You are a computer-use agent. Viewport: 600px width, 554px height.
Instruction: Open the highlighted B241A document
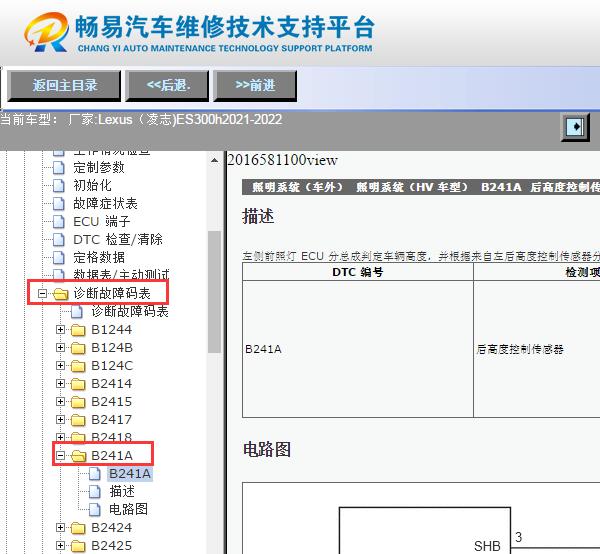click(130, 474)
